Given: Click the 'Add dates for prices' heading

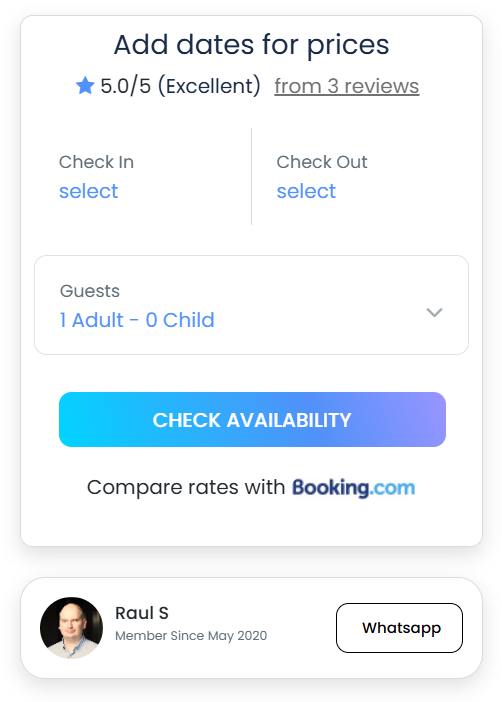Looking at the screenshot, I should (251, 45).
